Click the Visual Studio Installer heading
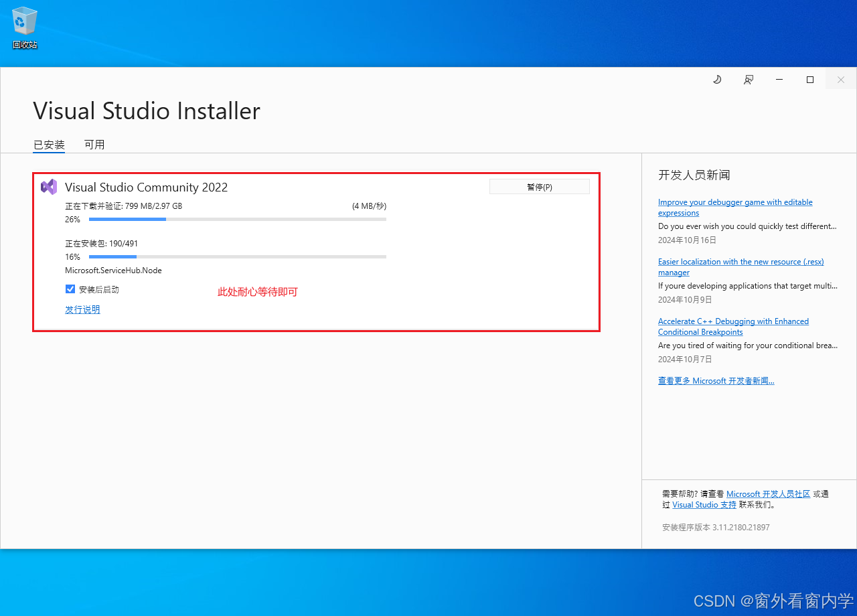 coord(147,111)
